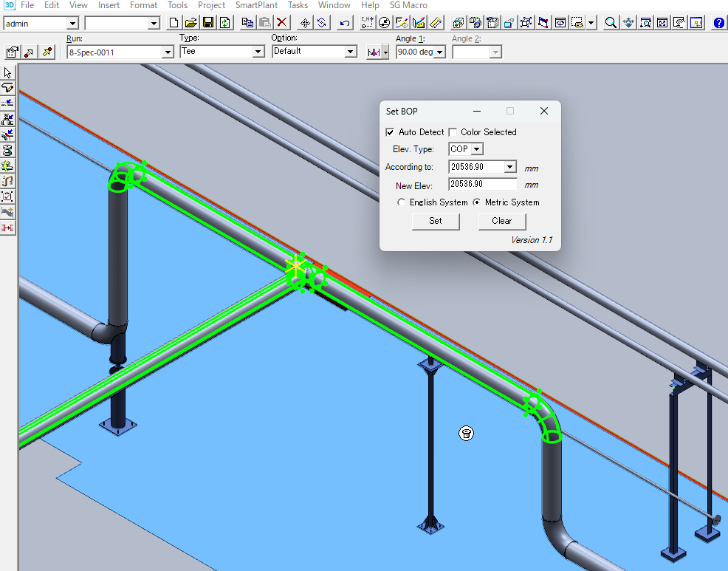This screenshot has height=571, width=728.
Task: Click the Copy icon in the toolbar
Action: pos(248,23)
